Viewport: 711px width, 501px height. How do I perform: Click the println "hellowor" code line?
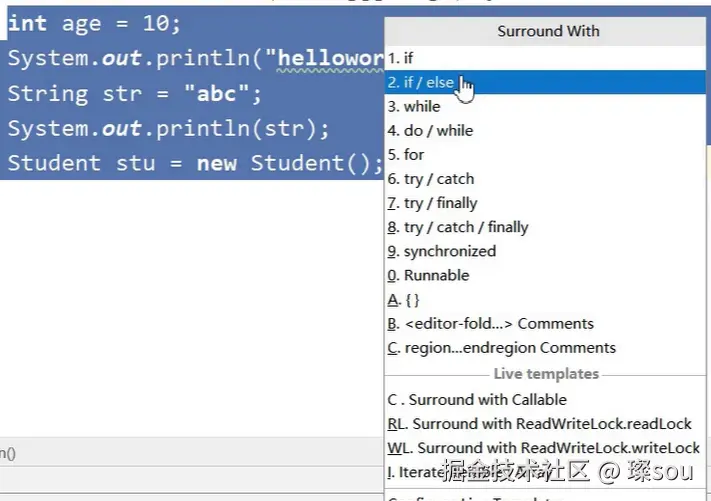(x=195, y=58)
